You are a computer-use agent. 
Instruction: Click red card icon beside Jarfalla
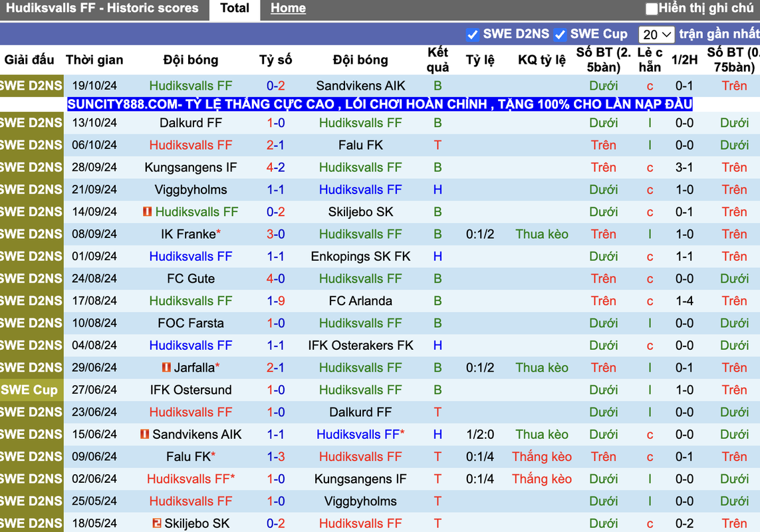click(x=166, y=368)
